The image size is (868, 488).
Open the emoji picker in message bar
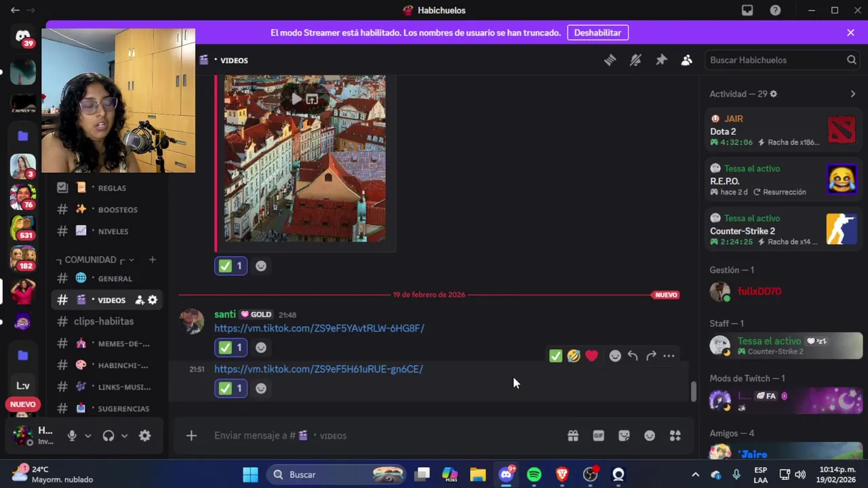click(650, 436)
